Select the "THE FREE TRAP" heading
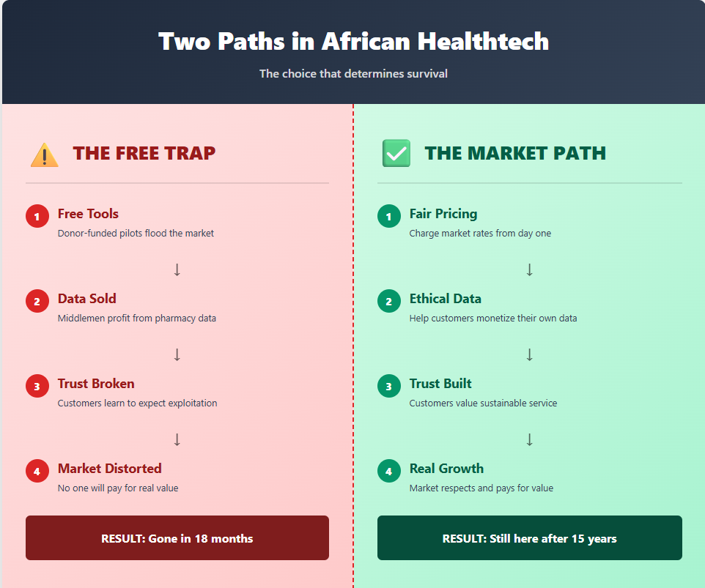Image resolution: width=705 pixels, height=588 pixels. pos(144,153)
